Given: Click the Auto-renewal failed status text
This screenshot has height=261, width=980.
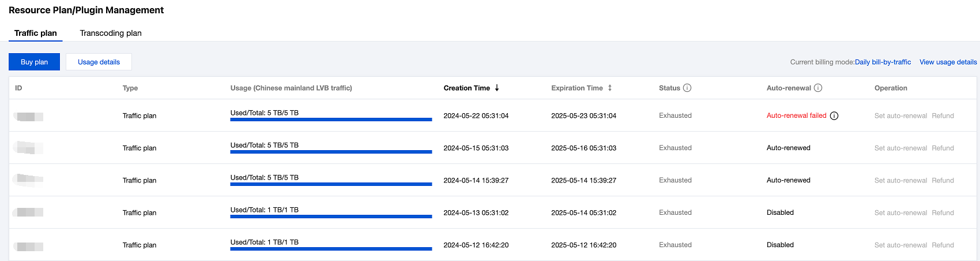Looking at the screenshot, I should coord(796,115).
